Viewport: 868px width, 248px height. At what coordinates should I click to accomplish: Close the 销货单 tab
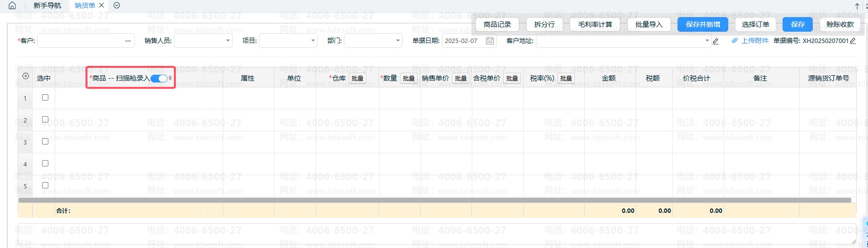pyautogui.click(x=102, y=5)
